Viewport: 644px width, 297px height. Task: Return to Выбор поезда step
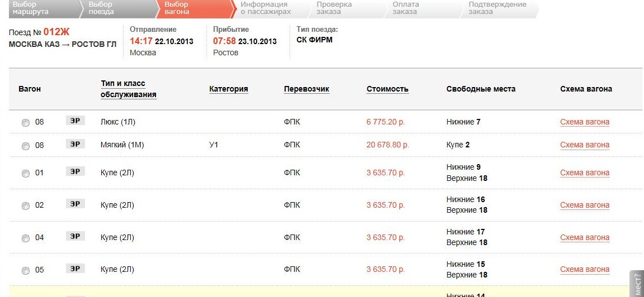tap(101, 8)
